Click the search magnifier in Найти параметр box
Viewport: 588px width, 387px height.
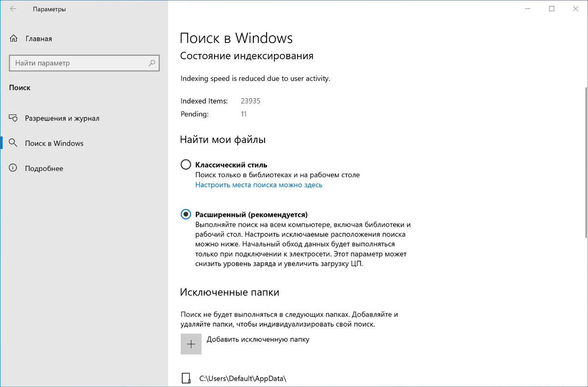click(152, 63)
